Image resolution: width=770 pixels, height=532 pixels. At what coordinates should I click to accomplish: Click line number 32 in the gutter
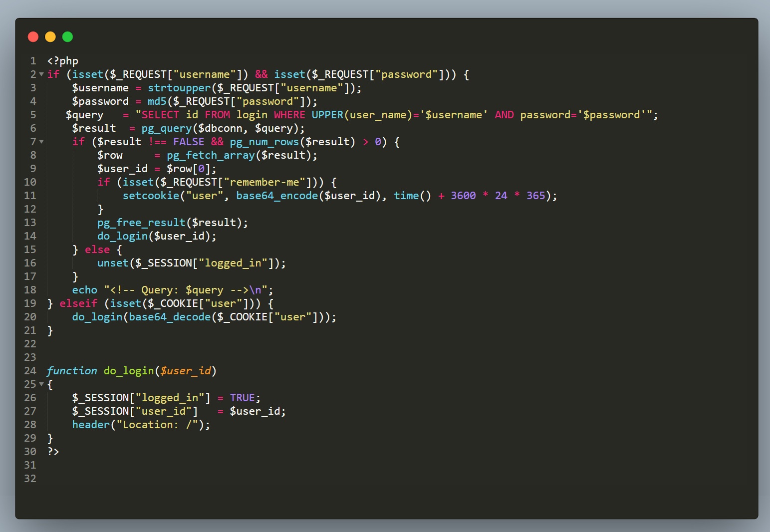click(x=30, y=479)
